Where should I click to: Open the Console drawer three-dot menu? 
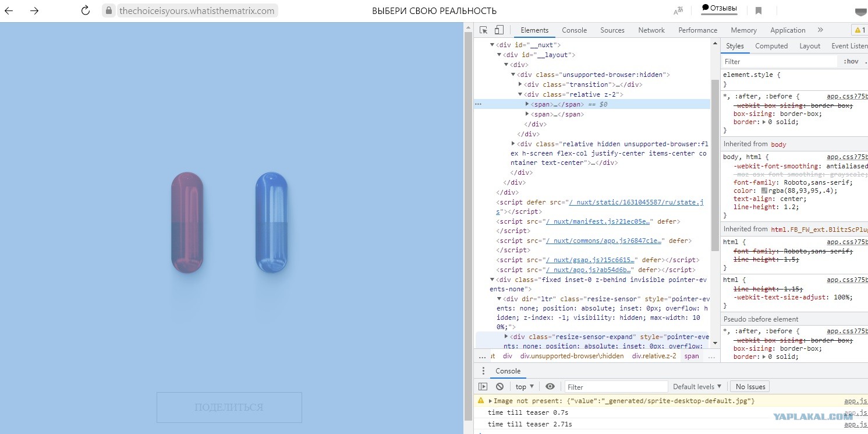click(x=483, y=371)
